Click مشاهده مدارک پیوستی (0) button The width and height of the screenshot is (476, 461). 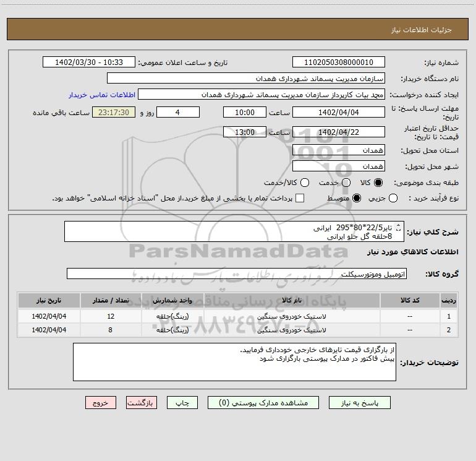(263, 403)
